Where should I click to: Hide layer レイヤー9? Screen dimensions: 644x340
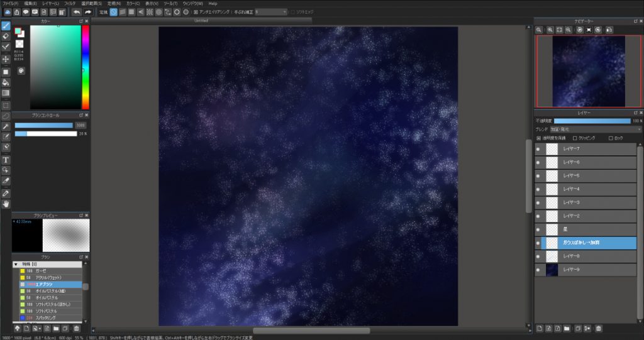click(538, 270)
